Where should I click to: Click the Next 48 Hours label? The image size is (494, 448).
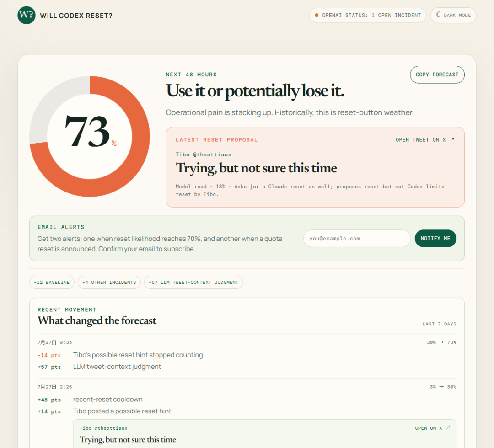click(x=191, y=75)
